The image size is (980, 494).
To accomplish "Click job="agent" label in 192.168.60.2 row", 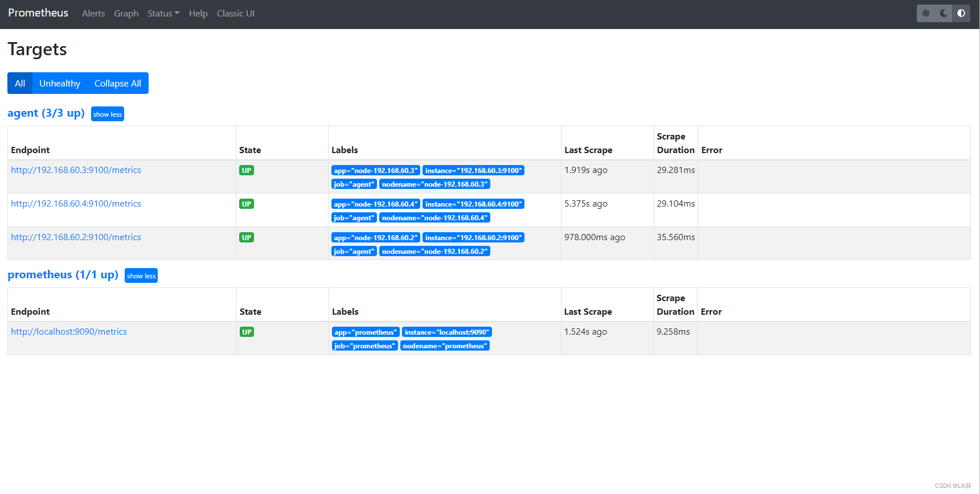I will [354, 251].
